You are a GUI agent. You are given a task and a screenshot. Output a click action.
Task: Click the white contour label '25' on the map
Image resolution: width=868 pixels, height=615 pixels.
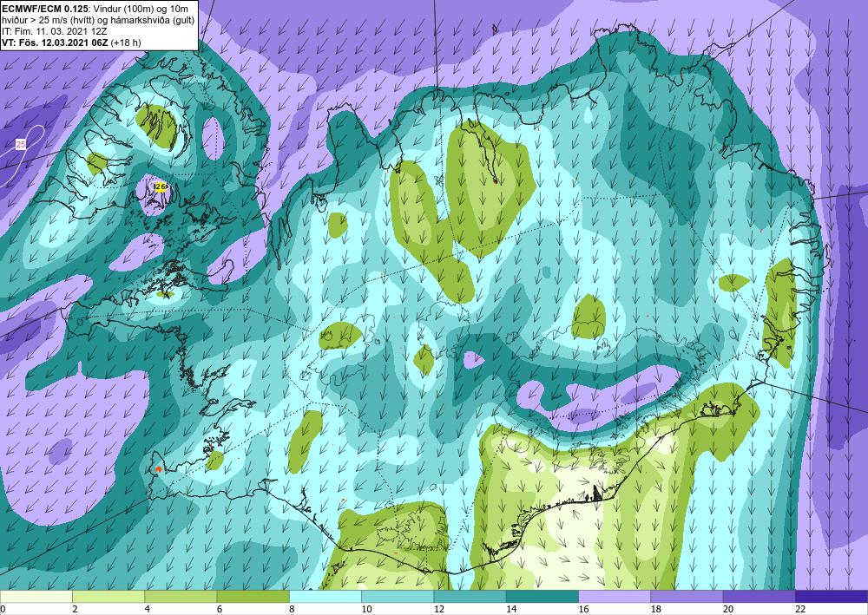[x=21, y=144]
